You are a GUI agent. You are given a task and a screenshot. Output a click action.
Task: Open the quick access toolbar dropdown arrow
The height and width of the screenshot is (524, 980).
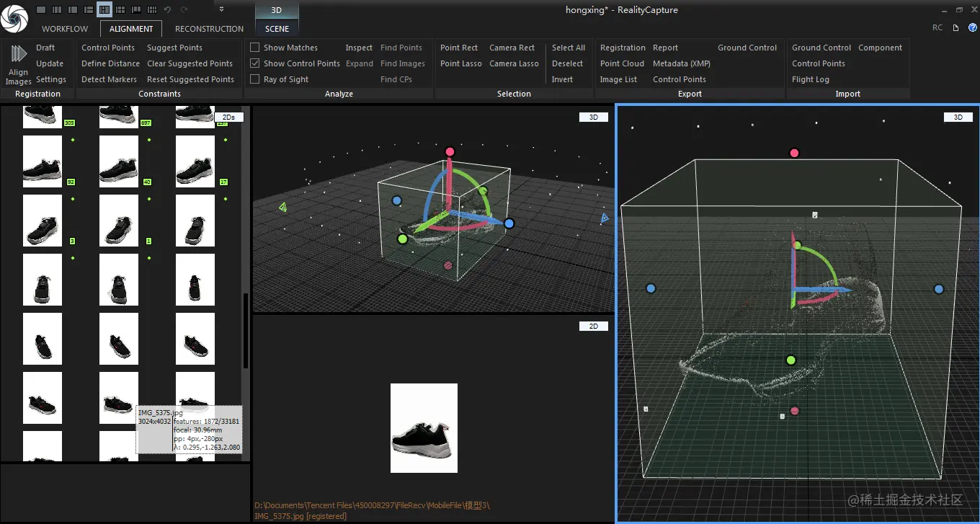221,9
